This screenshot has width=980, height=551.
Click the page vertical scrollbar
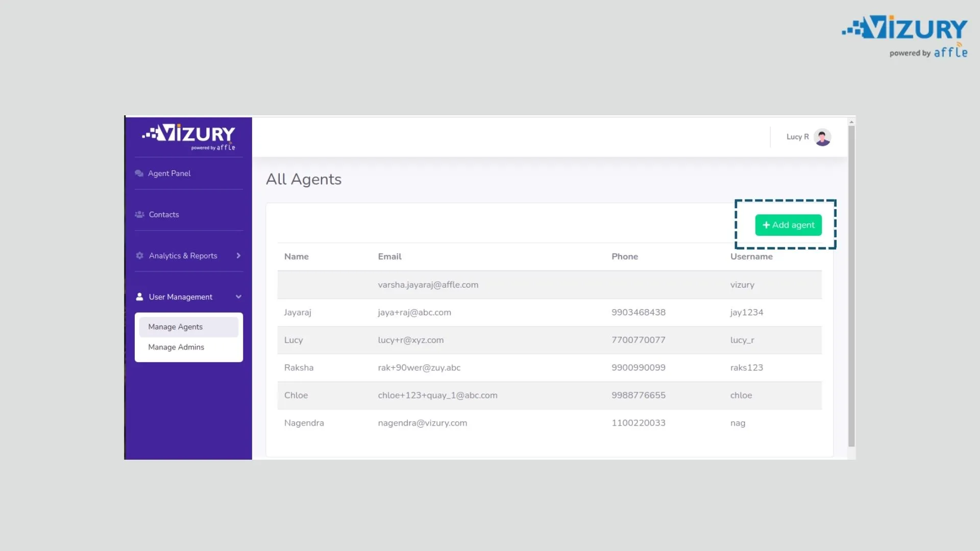pos(851,286)
